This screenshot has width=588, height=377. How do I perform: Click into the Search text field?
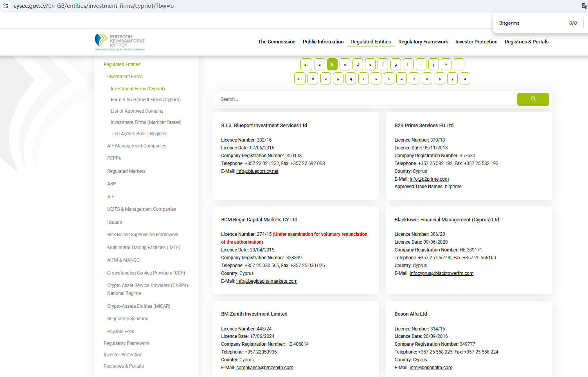365,99
